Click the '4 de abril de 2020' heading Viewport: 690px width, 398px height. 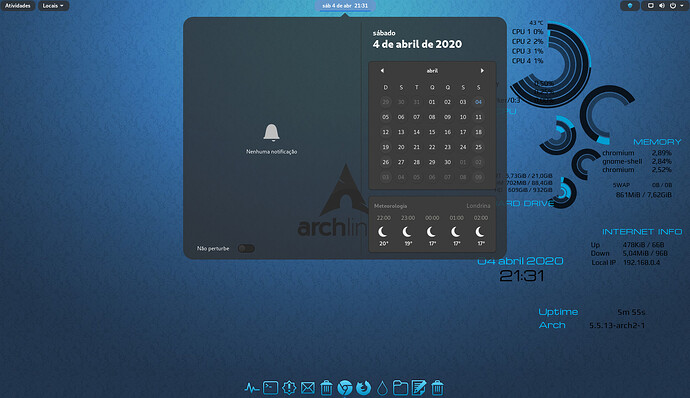(x=417, y=44)
